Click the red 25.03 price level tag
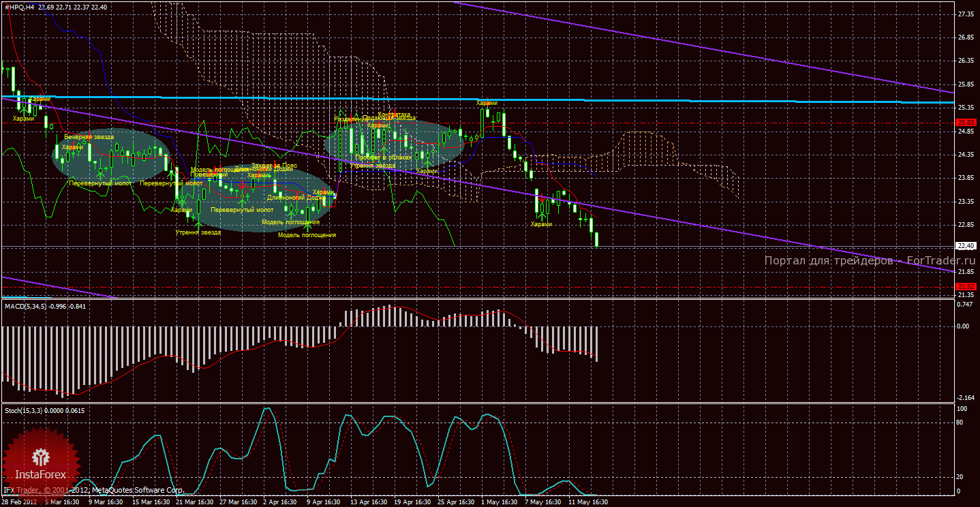 pos(965,123)
